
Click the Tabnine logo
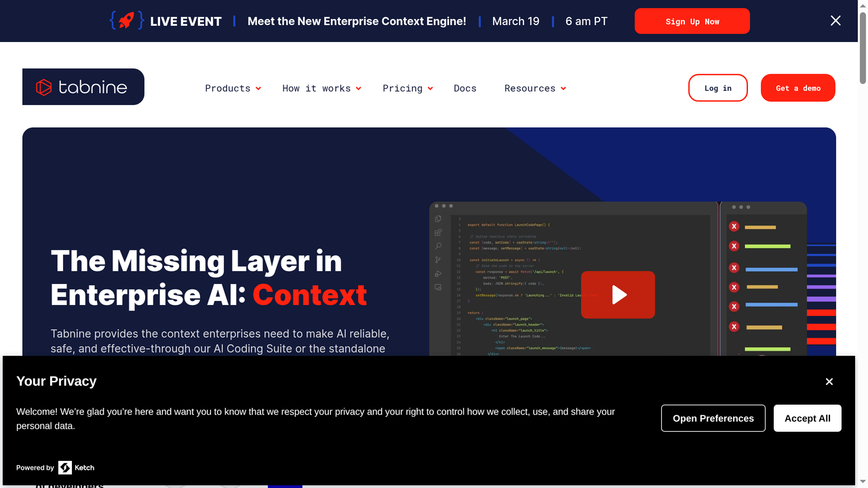click(x=83, y=87)
